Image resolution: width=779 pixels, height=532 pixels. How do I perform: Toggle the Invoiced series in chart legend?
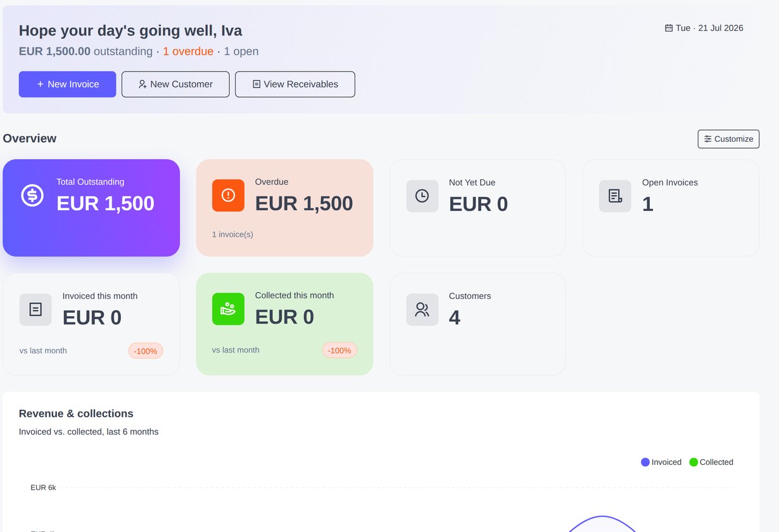661,462
